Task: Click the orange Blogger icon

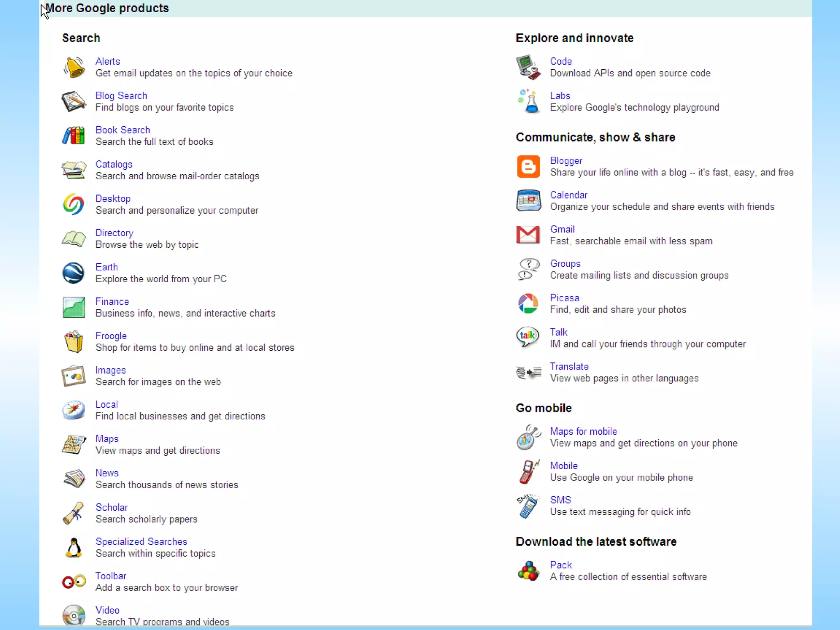Action: [528, 167]
